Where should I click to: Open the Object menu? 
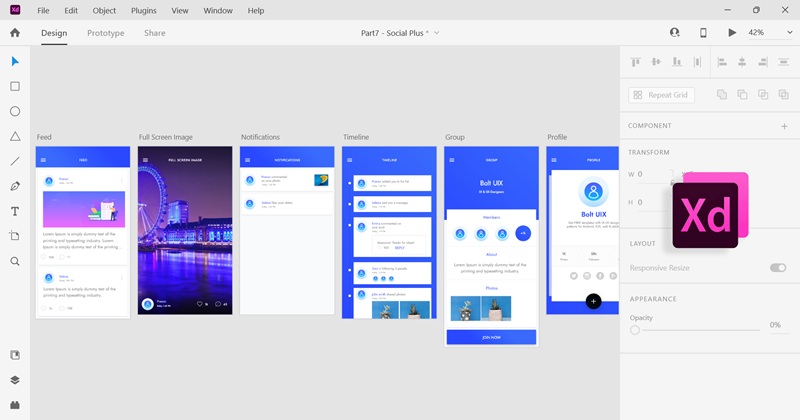click(x=104, y=10)
